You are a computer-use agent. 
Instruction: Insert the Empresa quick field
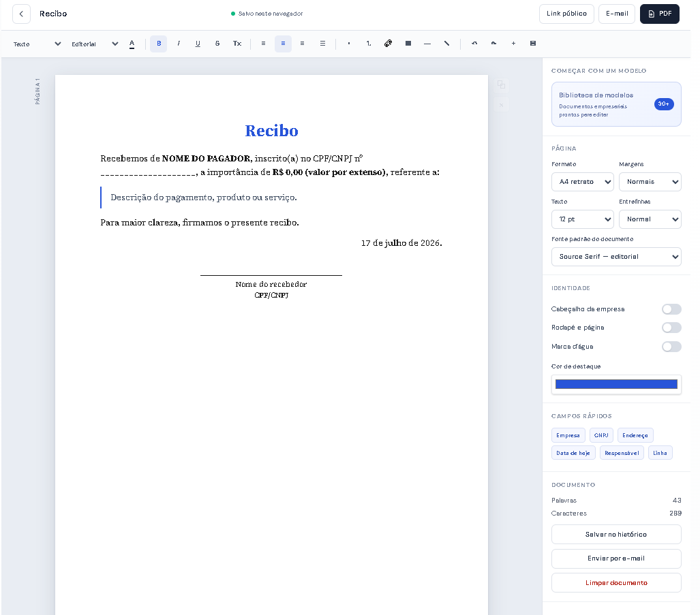pos(568,435)
